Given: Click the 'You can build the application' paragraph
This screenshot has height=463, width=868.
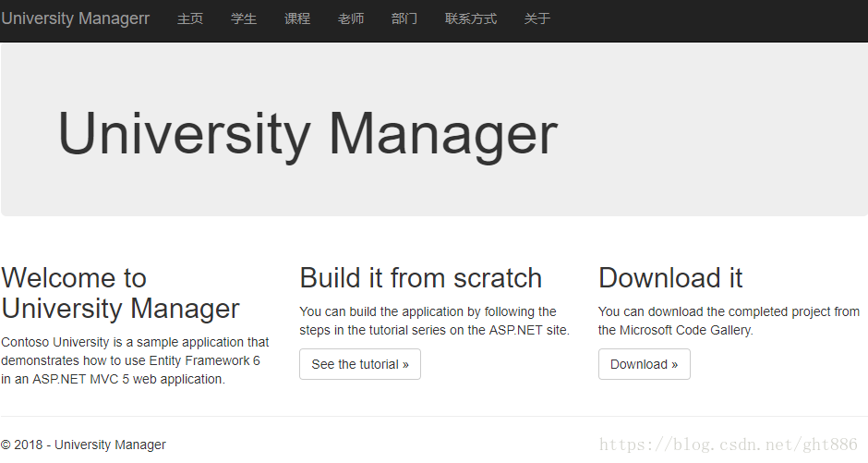Looking at the screenshot, I should [435, 321].
